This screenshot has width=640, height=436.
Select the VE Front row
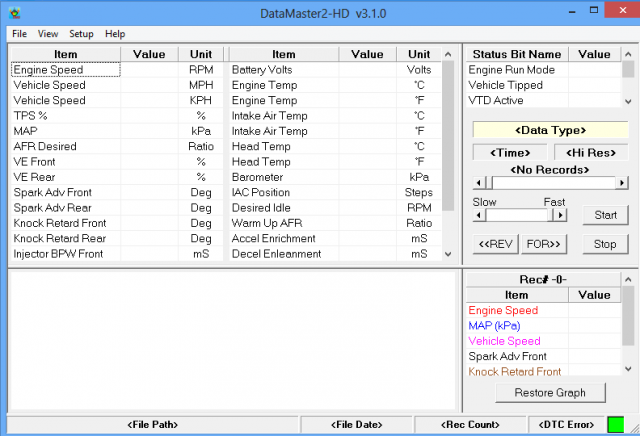(118, 162)
